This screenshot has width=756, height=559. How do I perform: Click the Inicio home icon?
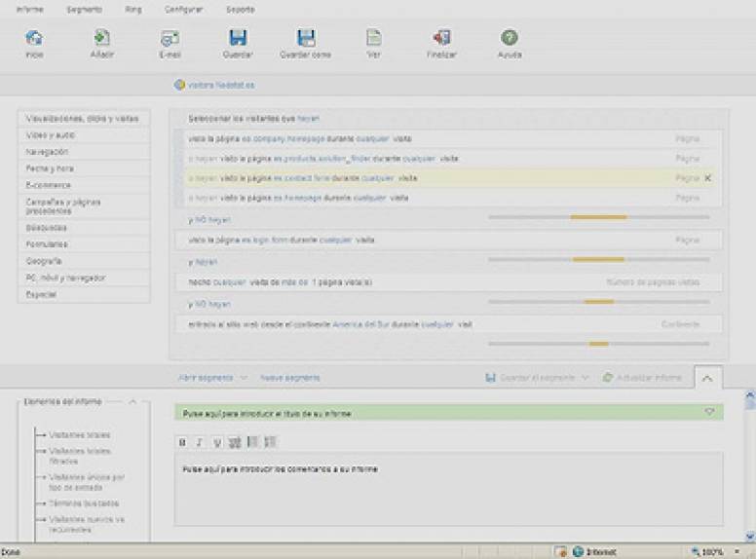(34, 38)
